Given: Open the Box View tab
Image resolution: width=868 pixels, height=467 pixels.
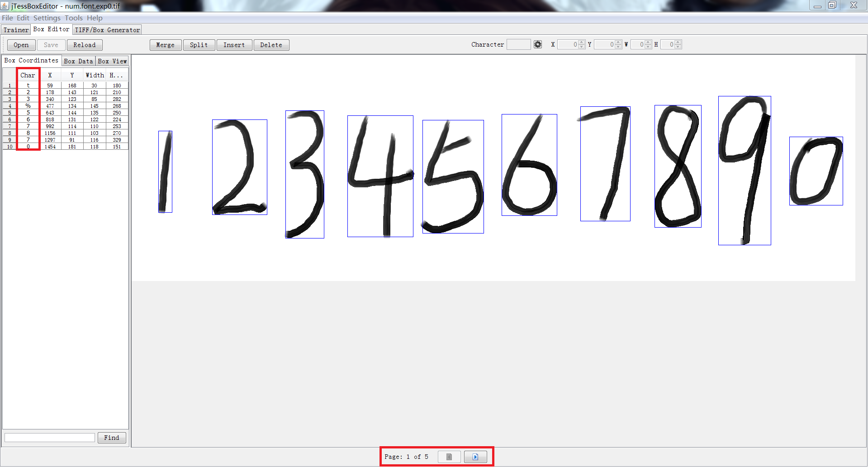Looking at the screenshot, I should point(112,61).
